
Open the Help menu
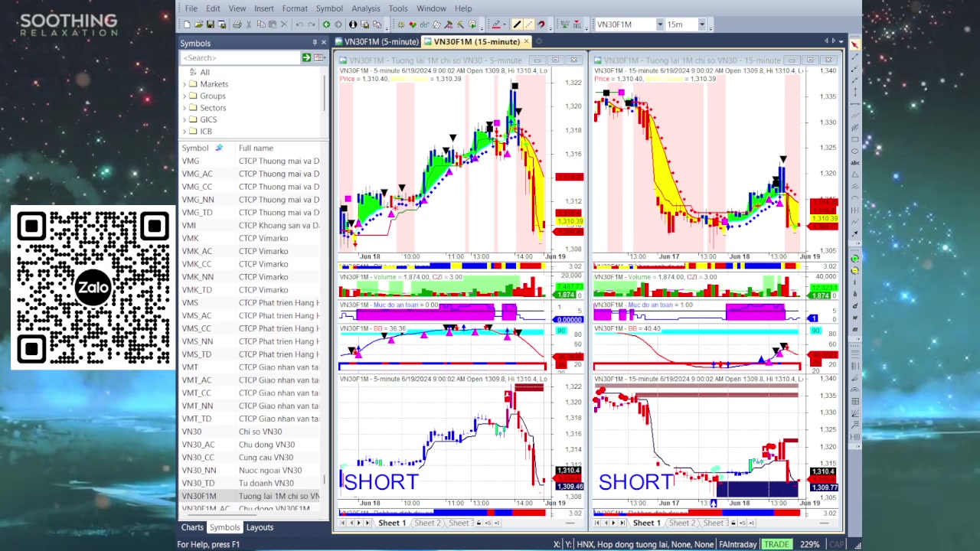pos(463,8)
